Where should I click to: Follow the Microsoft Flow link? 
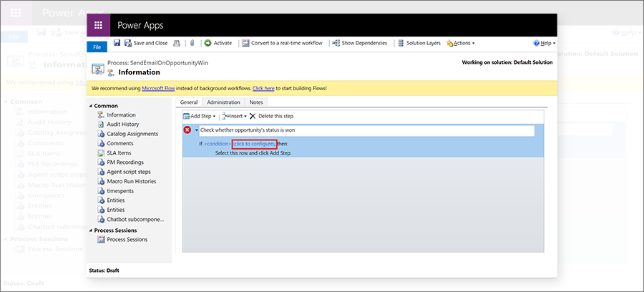tap(158, 88)
